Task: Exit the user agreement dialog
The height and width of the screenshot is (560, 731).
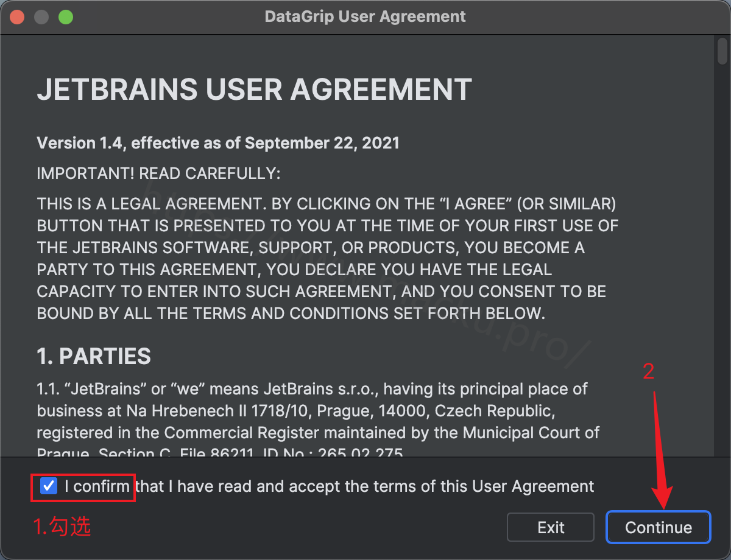Action: 551,527
